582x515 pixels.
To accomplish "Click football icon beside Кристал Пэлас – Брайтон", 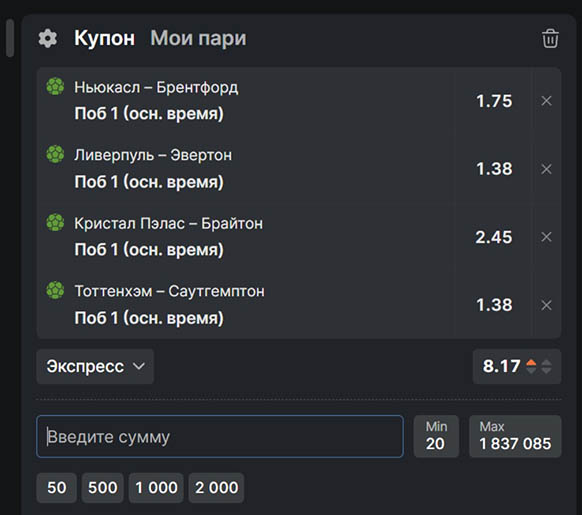I will click(x=55, y=222).
